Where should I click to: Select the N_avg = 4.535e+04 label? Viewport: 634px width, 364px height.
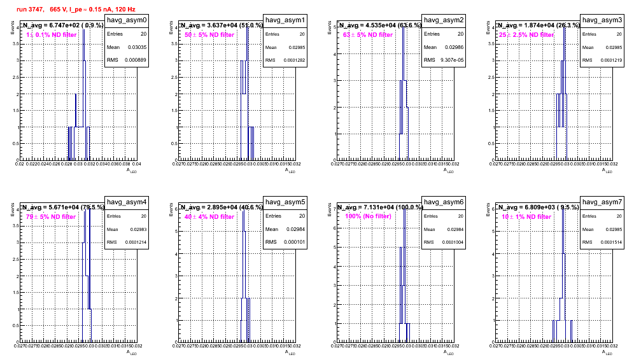coord(380,25)
